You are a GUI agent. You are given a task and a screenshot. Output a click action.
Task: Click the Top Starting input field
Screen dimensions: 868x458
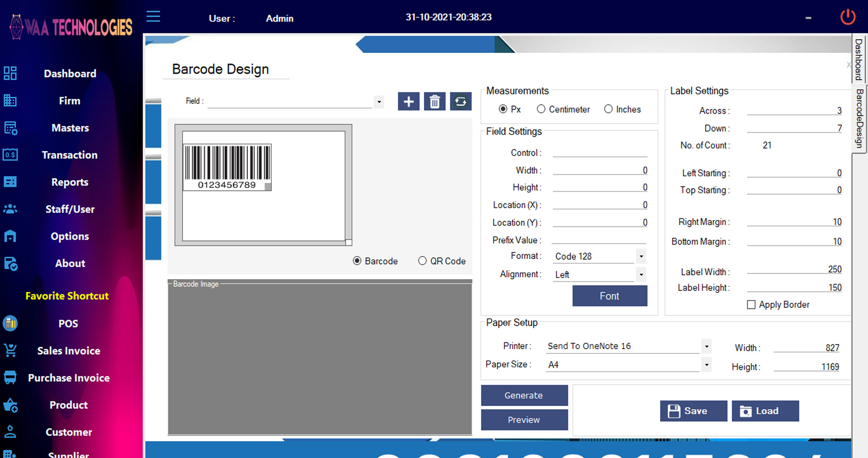coord(794,190)
